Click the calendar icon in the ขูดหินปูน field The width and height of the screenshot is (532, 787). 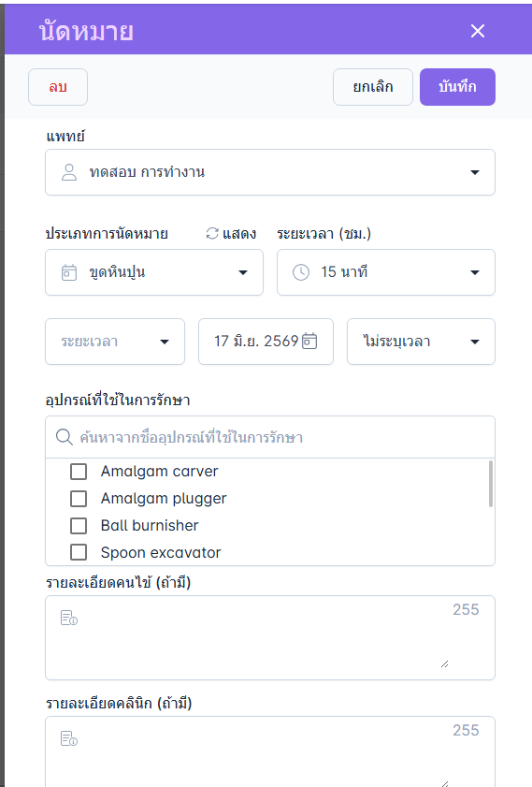point(69,272)
